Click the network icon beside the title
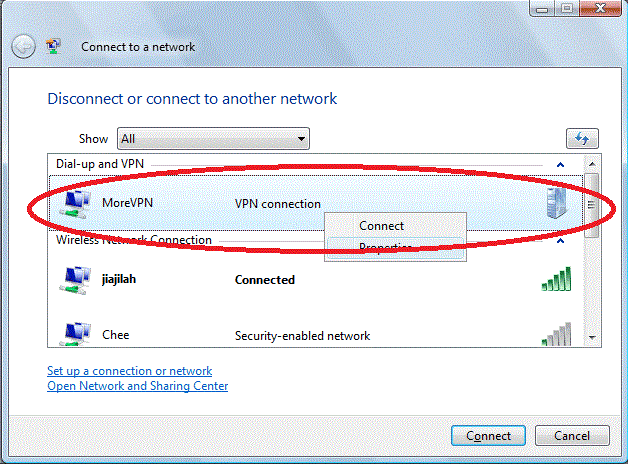Screen dimensions: 628x464 pos(53,46)
